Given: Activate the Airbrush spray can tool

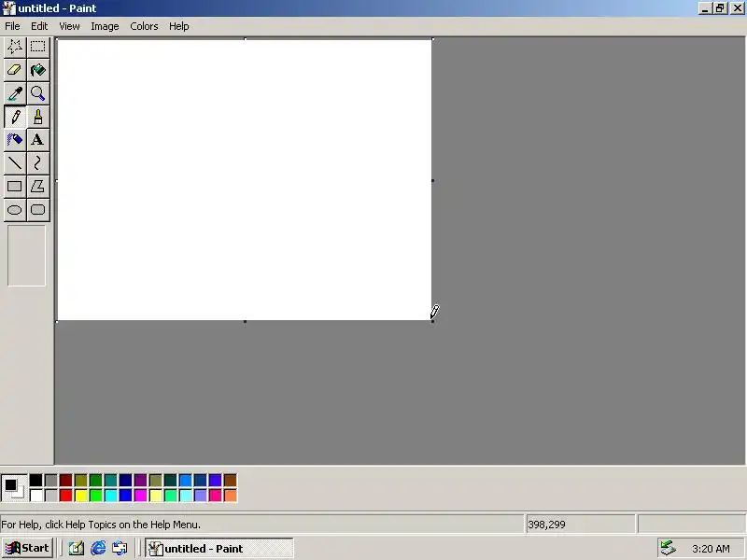Looking at the screenshot, I should tap(15, 140).
